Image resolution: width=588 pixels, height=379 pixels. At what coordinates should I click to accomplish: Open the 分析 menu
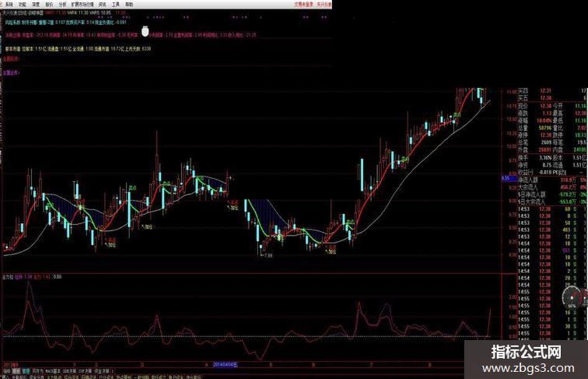(x=63, y=4)
